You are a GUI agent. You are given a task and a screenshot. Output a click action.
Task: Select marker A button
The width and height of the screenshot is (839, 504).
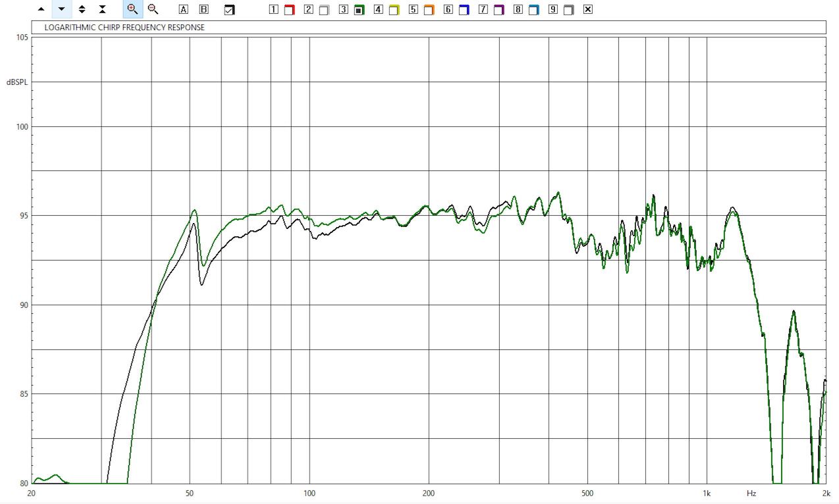click(183, 9)
